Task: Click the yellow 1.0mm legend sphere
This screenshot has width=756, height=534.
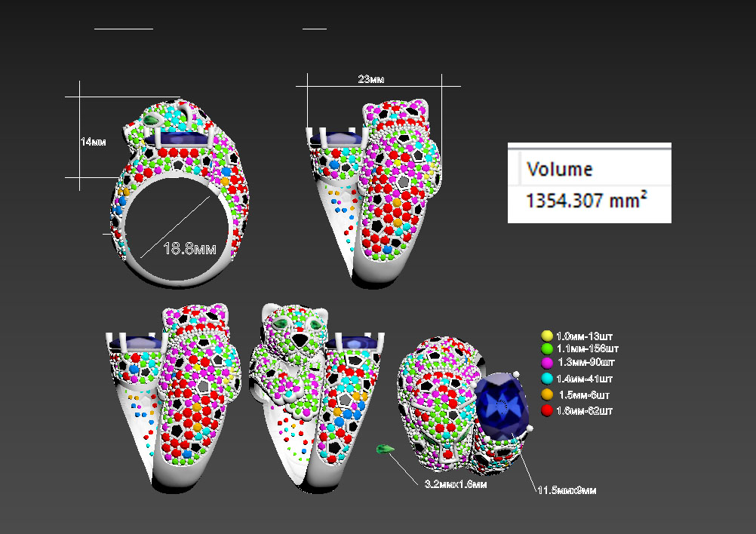Action: click(547, 336)
